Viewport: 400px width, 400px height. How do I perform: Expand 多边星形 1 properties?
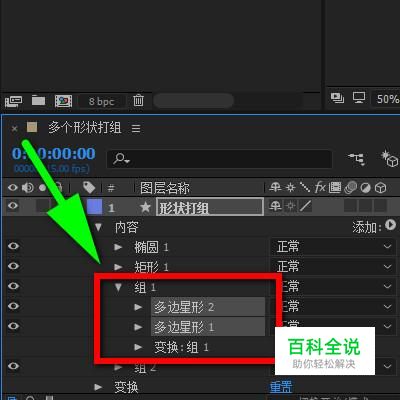click(x=138, y=327)
